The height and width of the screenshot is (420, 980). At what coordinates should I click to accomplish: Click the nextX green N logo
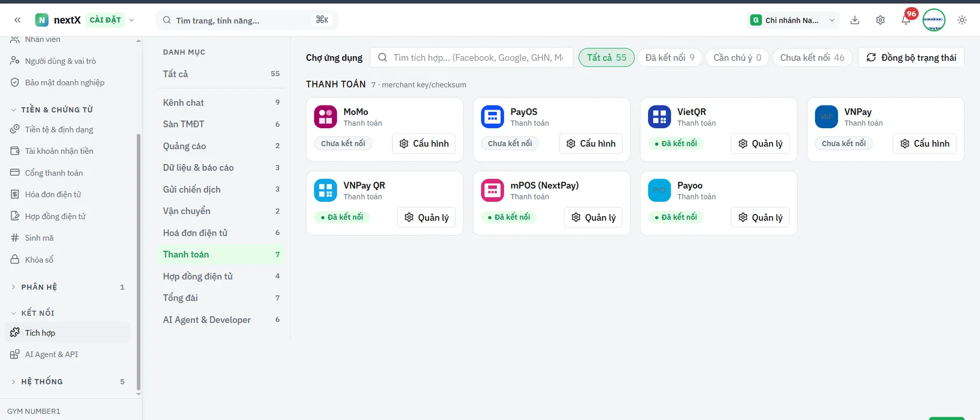pos(42,20)
